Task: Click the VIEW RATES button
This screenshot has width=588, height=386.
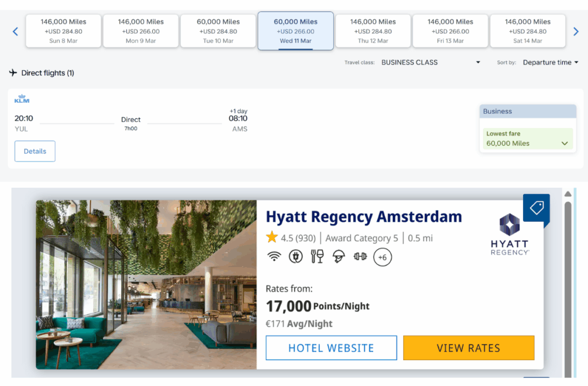Action: click(x=469, y=348)
